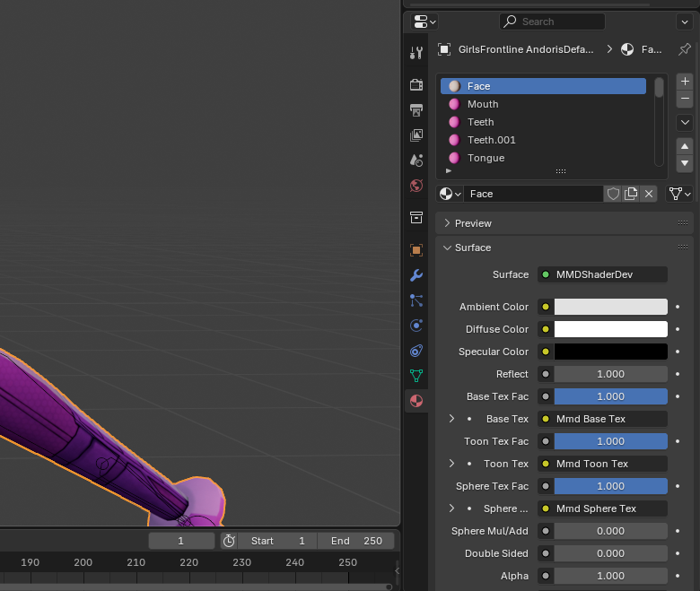Viewport: 700px width, 591px height.
Task: Move material slot down
Action: 685,163
